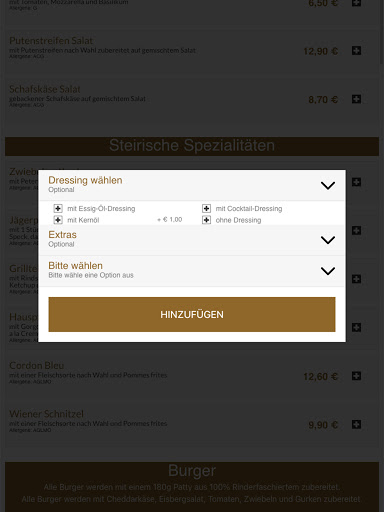Select mit Essig-Öl-Dressing option

(58, 209)
